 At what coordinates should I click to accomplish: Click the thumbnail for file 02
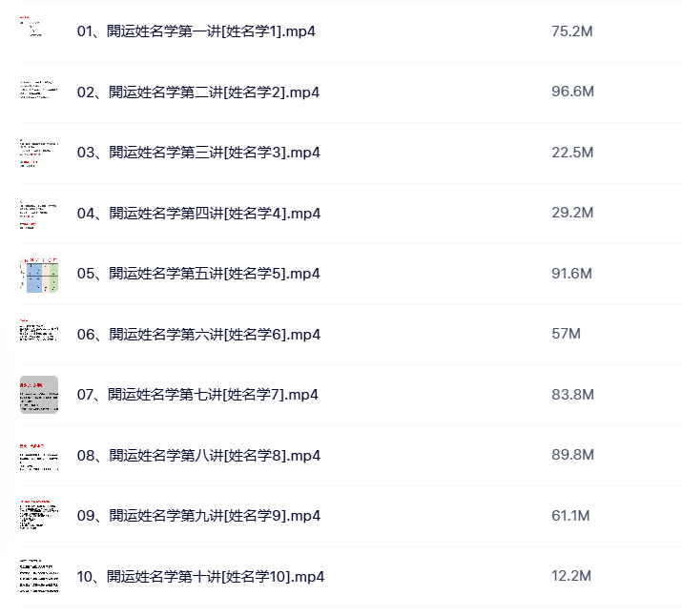click(39, 92)
